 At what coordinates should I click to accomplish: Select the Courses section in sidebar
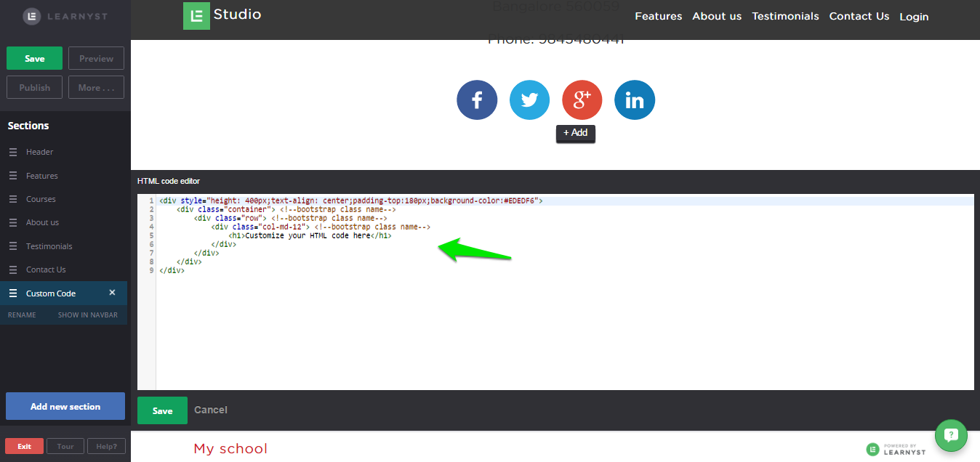coord(41,199)
